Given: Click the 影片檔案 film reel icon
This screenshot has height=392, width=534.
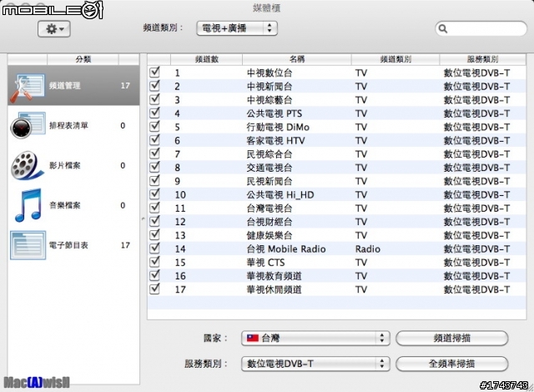Looking at the screenshot, I should point(28,165).
